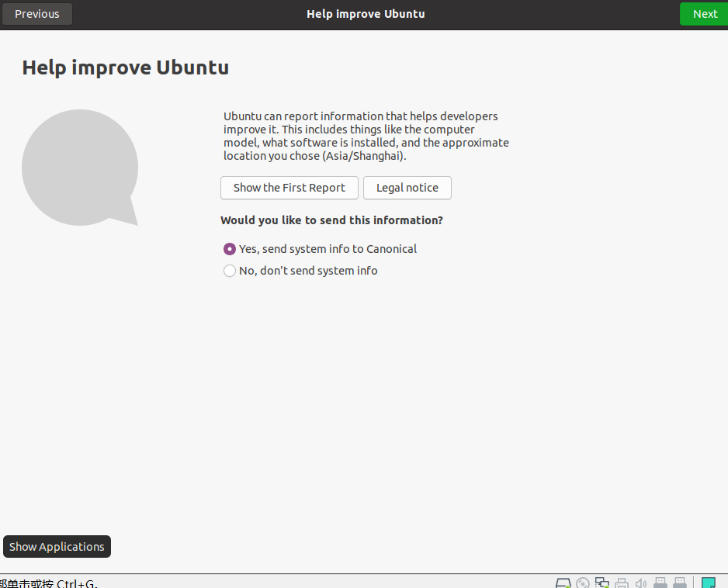This screenshot has height=588, width=728.
Task: Click the paragraph mentioning Asia/Shanghai location
Action: pos(366,136)
